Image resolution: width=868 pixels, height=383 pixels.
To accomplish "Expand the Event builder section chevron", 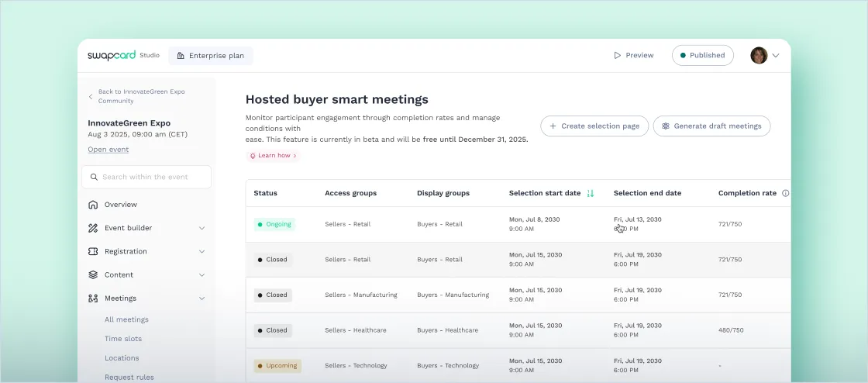I will (202, 228).
